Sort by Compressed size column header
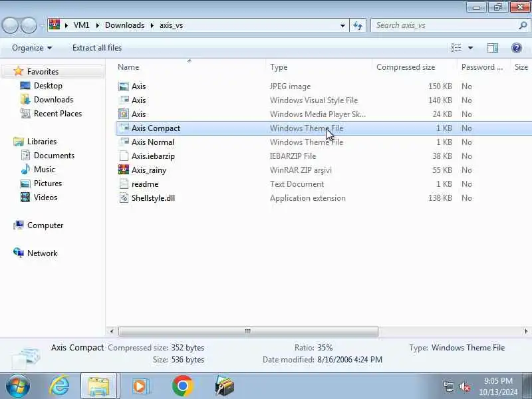 [x=406, y=67]
